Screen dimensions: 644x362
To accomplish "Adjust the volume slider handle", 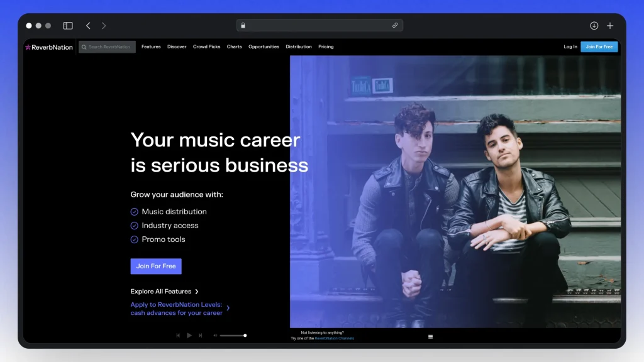I will [245, 335].
